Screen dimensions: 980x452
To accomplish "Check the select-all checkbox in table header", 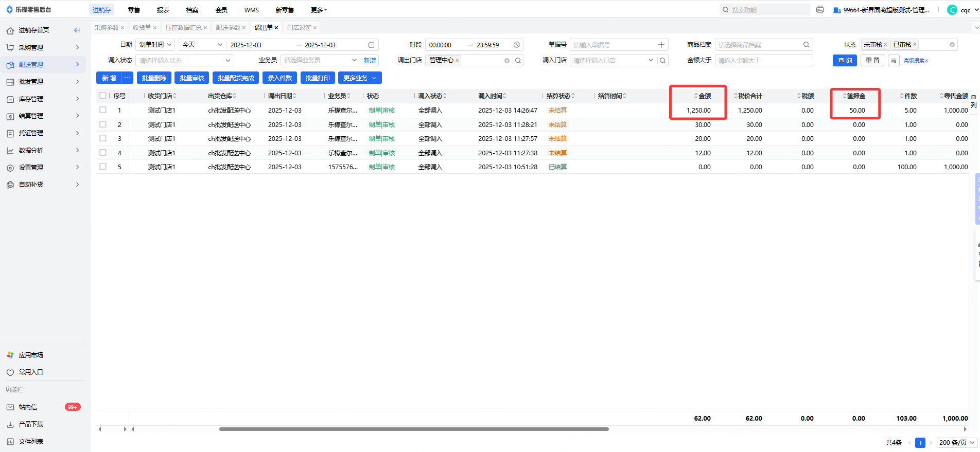I will coord(103,96).
